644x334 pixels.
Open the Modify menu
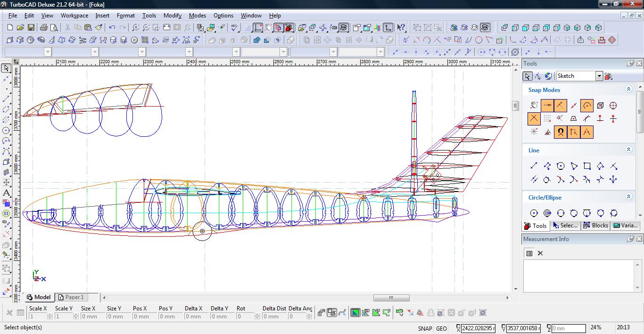pos(172,16)
